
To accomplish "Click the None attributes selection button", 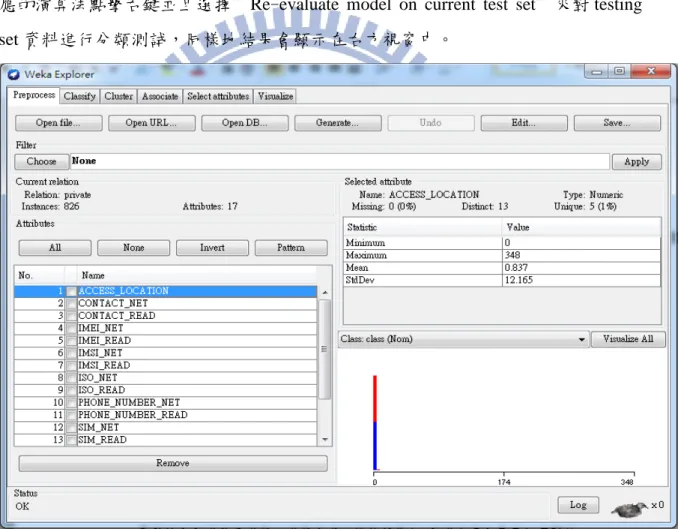I will 134,248.
